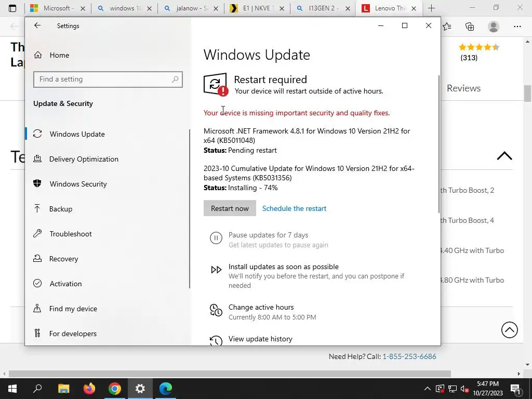The image size is (532, 399).
Task: Open Find my device settings
Action: click(x=73, y=309)
